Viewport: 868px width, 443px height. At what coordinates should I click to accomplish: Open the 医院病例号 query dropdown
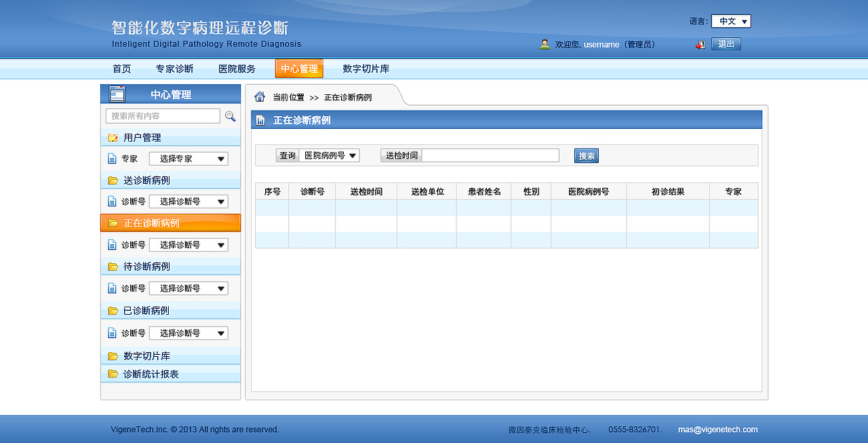[330, 155]
